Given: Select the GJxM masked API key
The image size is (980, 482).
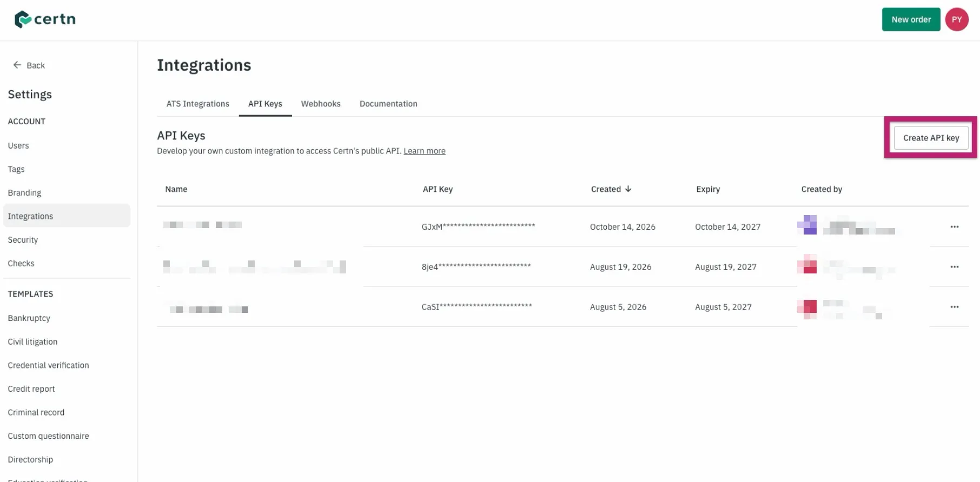Looking at the screenshot, I should [478, 226].
